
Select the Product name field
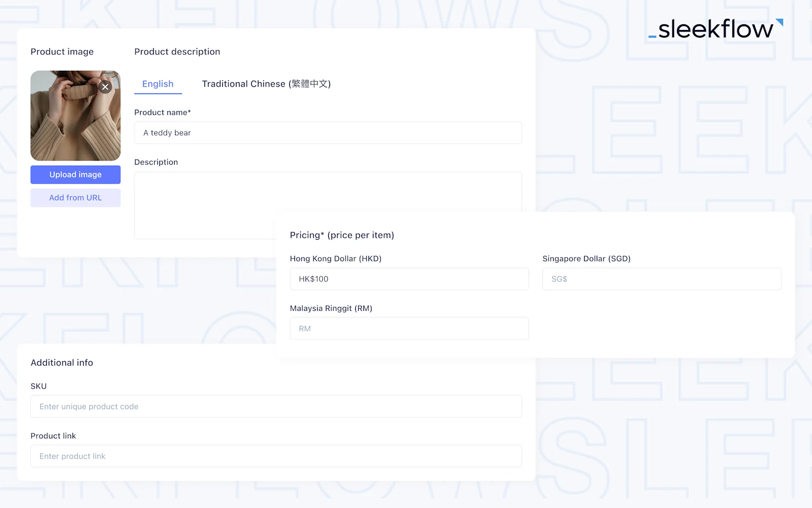[x=328, y=133]
